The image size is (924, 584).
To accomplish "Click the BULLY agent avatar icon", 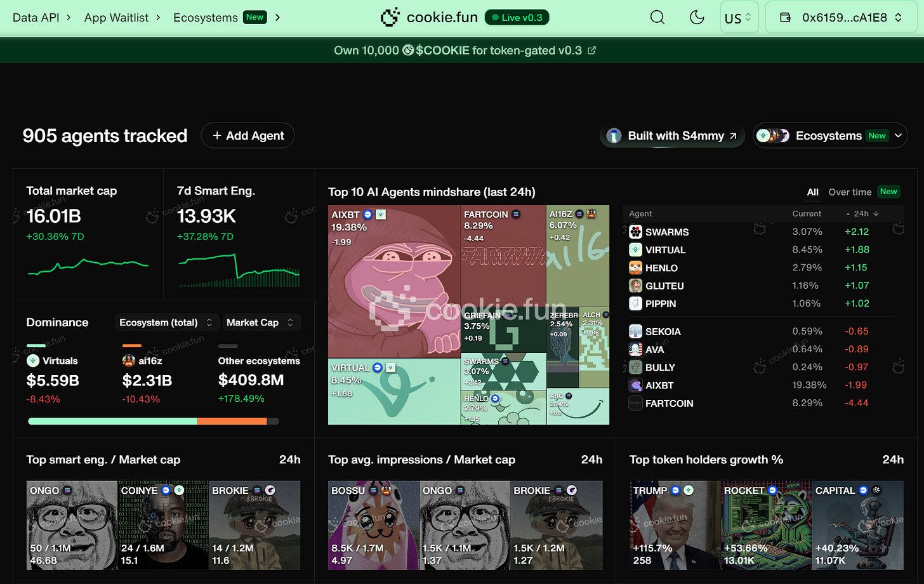I will click(635, 367).
